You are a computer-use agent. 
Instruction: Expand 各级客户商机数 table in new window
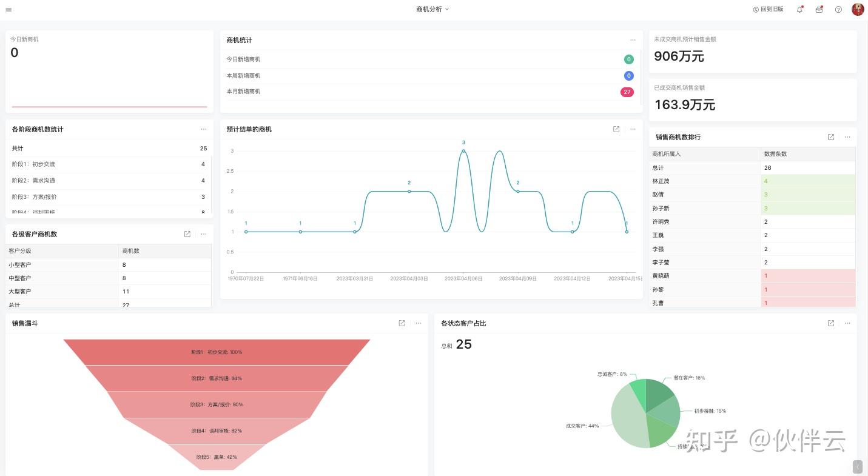[187, 234]
